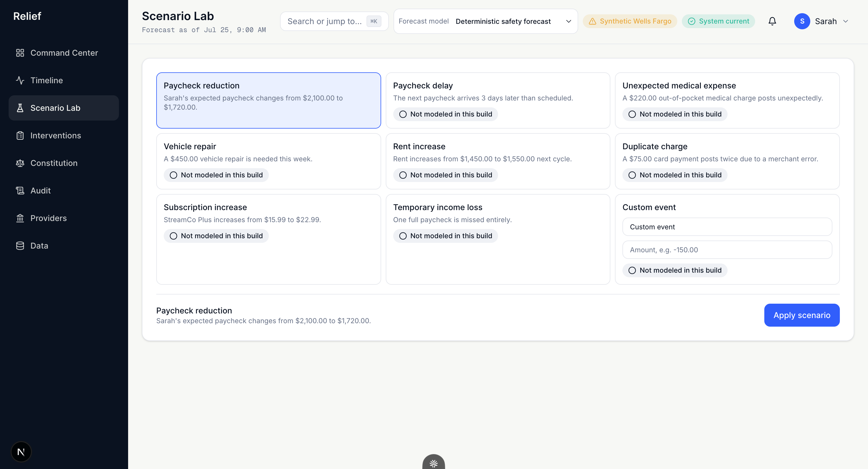Click Not modeled badge under Rent increase

[x=445, y=175]
